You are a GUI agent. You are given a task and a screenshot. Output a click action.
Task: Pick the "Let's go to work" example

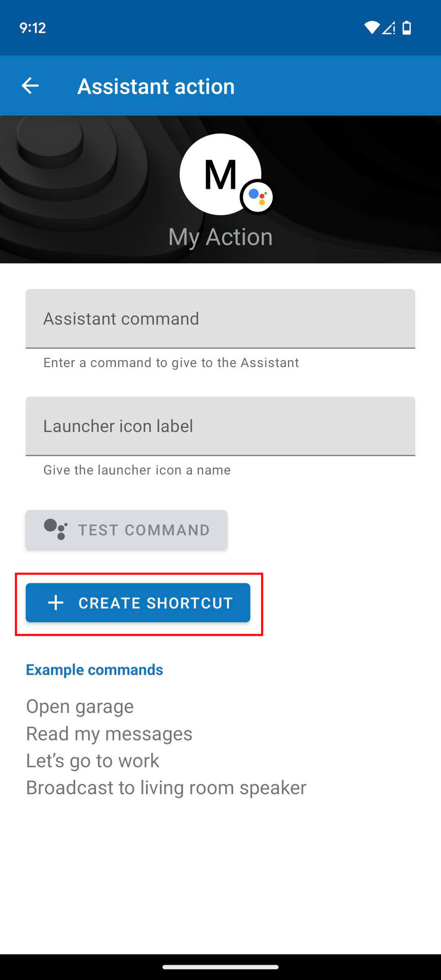pyautogui.click(x=93, y=761)
